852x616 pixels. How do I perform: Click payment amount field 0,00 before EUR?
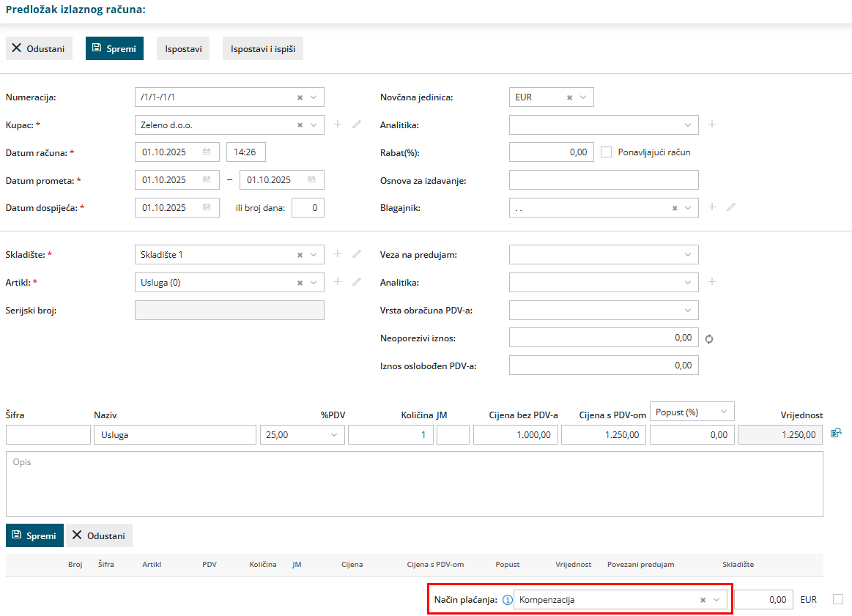pyautogui.click(x=764, y=600)
